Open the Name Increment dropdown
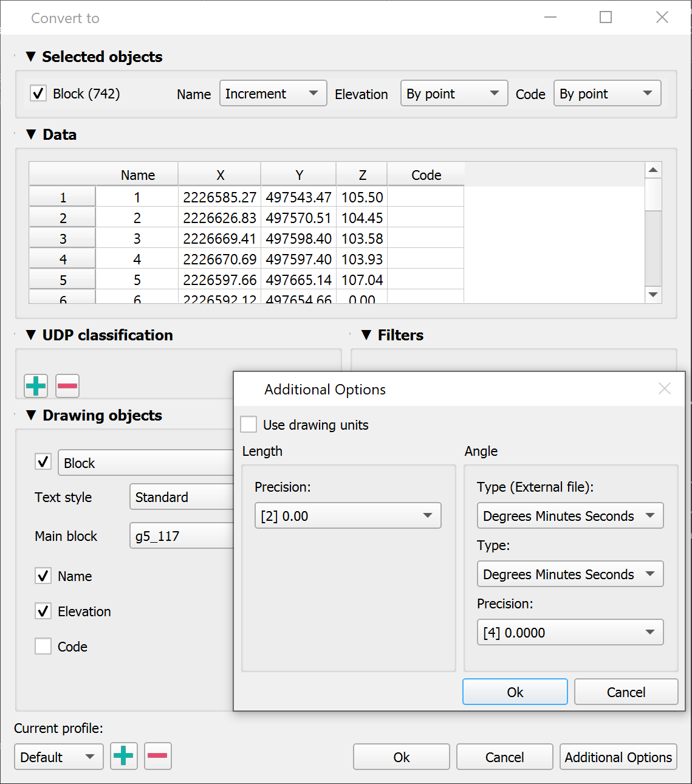This screenshot has height=784, width=692. point(273,94)
